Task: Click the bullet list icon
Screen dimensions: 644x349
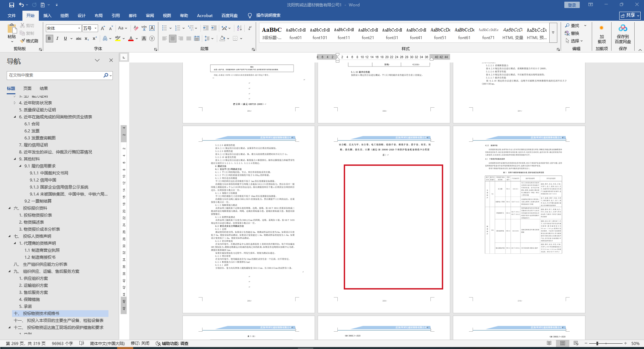Action: click(165, 28)
